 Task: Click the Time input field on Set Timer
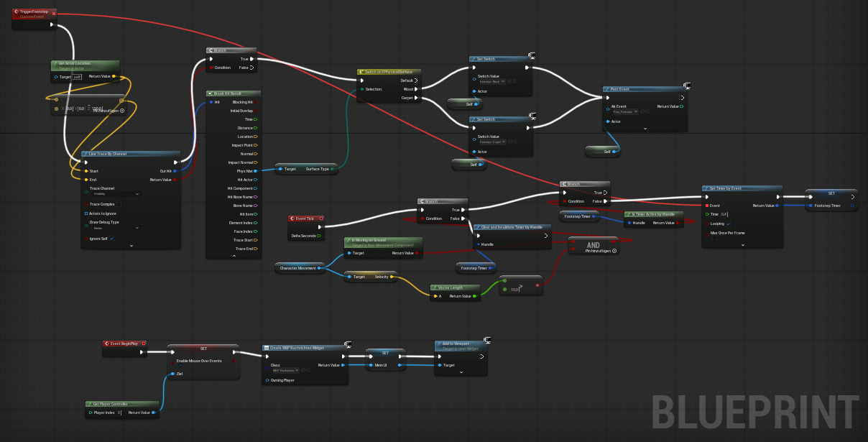point(725,214)
